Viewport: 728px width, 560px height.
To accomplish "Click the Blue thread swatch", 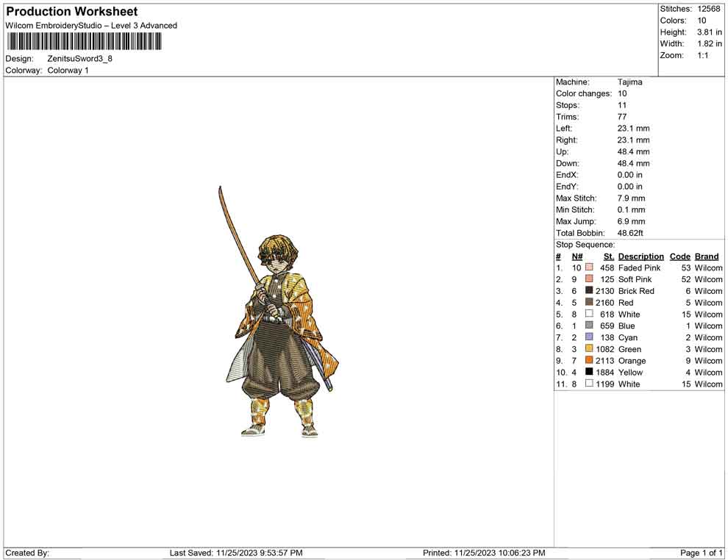I will click(589, 326).
